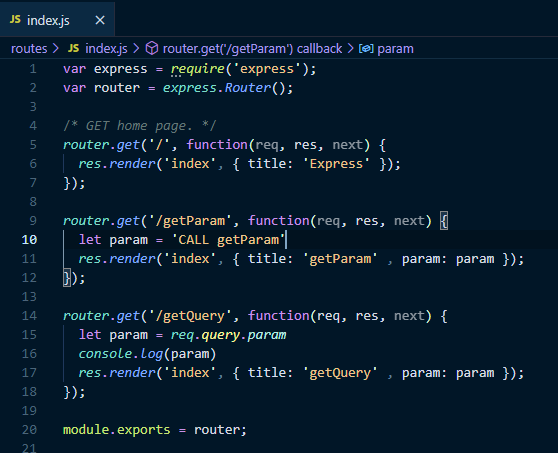This screenshot has height=453, width=558.
Task: Open the routes breadcrumb folder
Action: [29, 49]
